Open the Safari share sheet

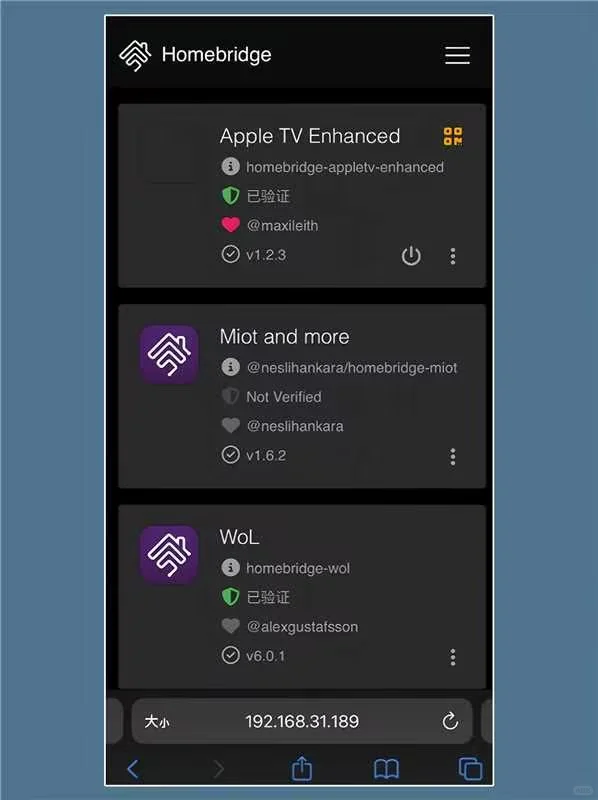(302, 768)
